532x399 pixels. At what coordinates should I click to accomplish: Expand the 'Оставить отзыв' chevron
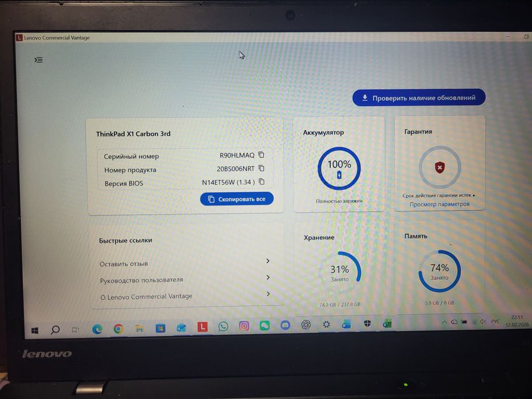267,260
